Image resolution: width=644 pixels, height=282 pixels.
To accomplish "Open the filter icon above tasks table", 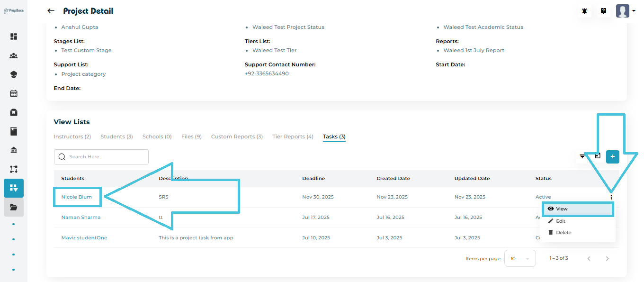I will pos(582,156).
